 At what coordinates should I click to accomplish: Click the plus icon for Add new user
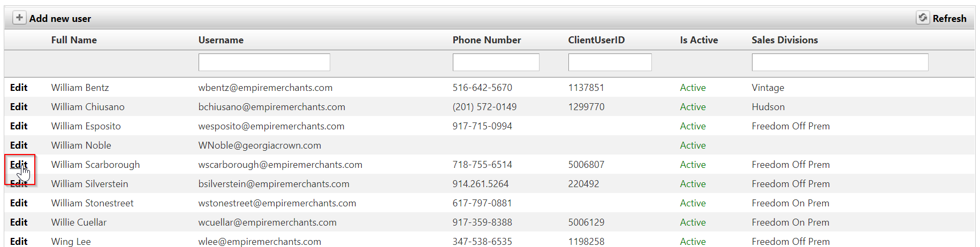(19, 18)
